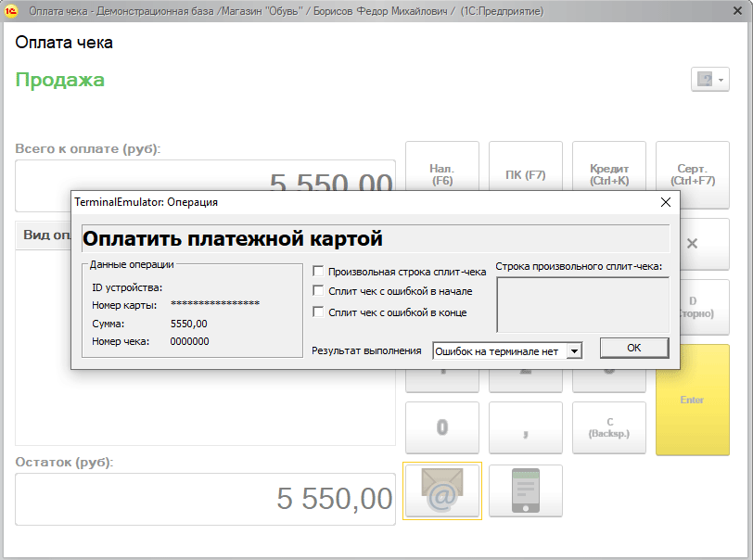
Task: Click the 0 key on keypad
Action: (442, 427)
